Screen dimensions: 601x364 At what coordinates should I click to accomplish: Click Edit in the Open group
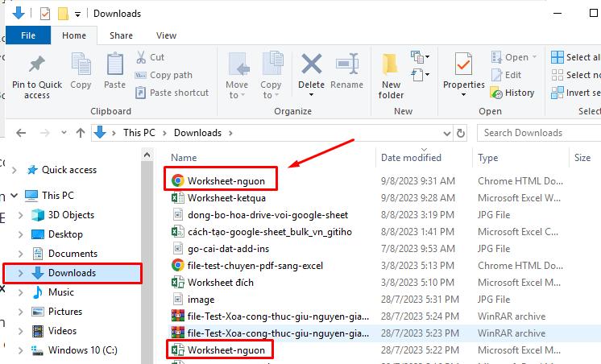pos(506,75)
